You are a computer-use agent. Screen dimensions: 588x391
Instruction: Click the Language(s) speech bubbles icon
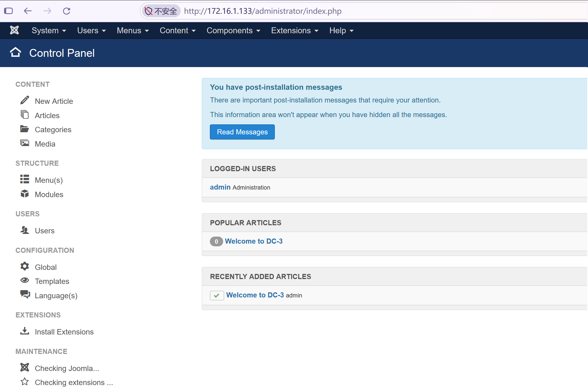25,294
